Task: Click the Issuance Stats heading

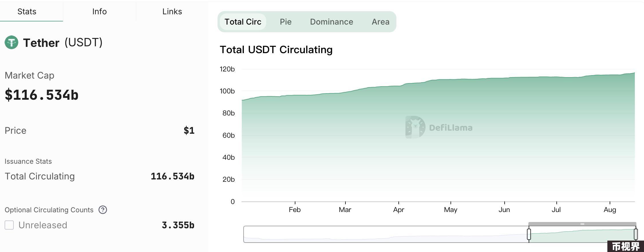Action: point(28,161)
